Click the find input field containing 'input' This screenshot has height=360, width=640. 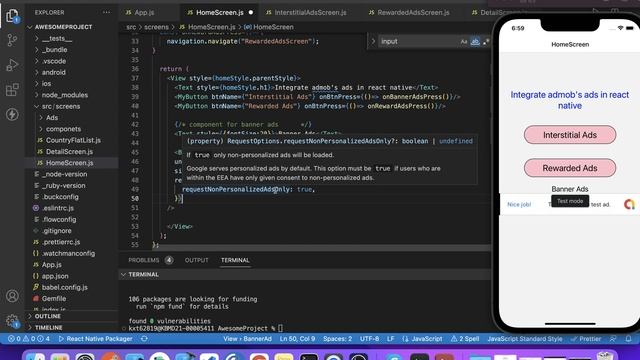click(x=418, y=41)
